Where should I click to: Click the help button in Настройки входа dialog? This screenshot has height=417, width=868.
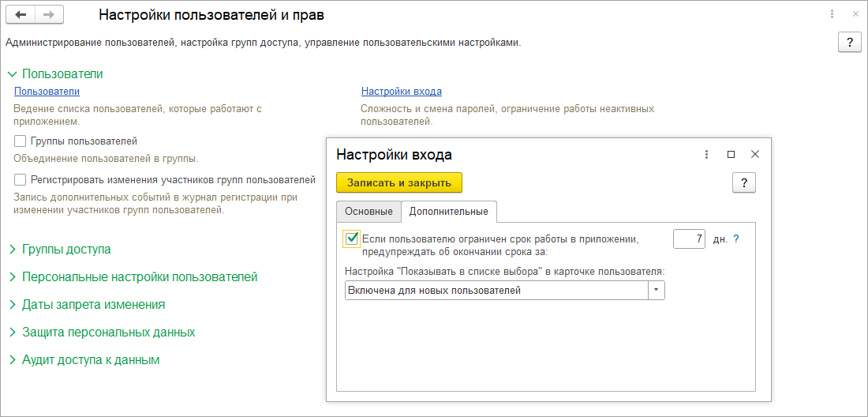click(x=744, y=183)
